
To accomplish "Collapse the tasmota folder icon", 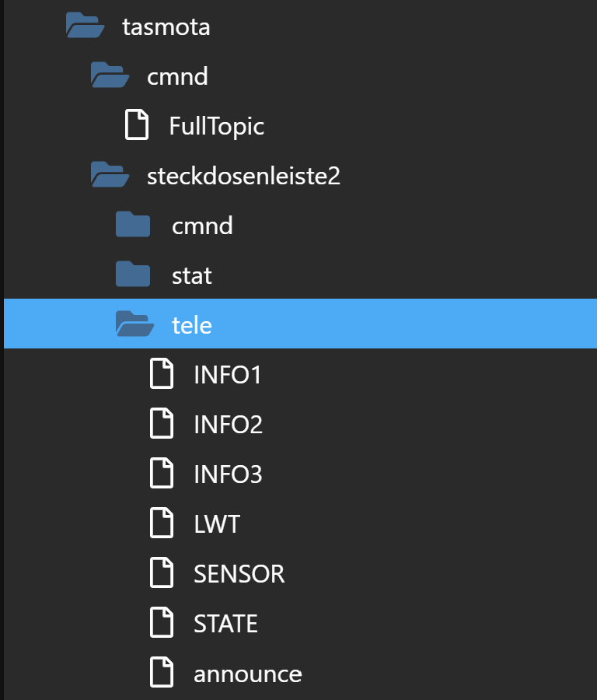I will 86,27.
